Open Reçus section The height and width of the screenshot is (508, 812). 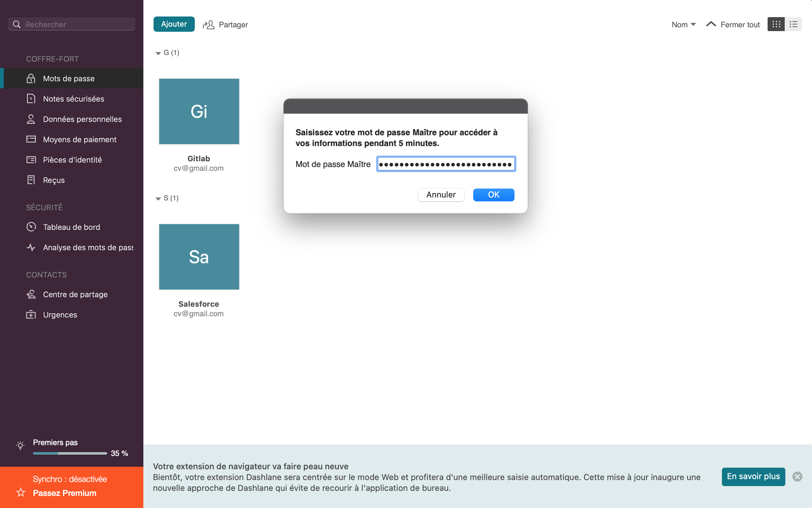point(71,180)
